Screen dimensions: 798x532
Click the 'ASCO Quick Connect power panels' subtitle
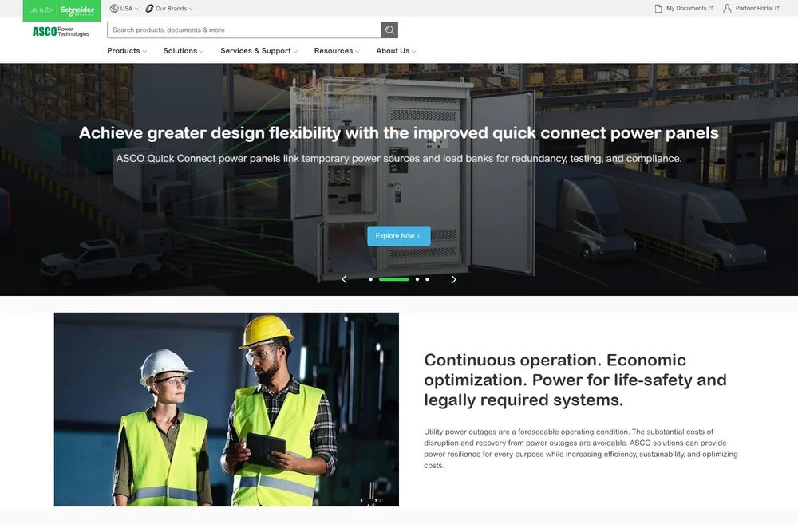(398, 159)
